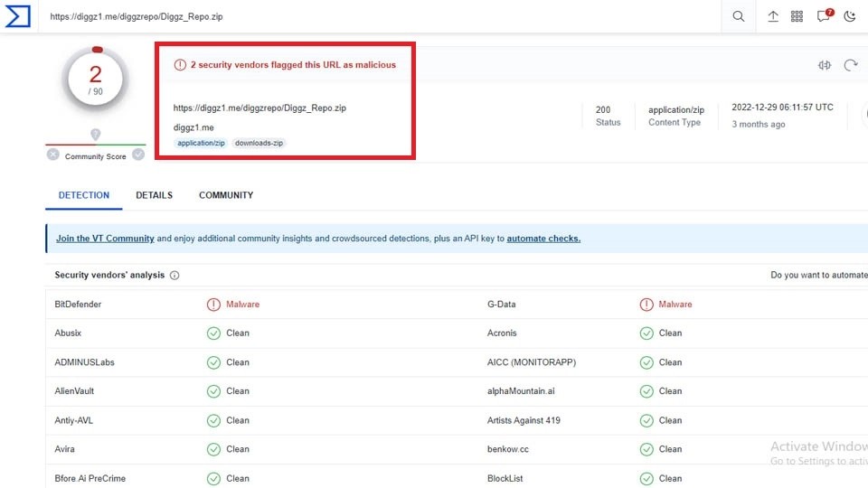This screenshot has height=488, width=868.
Task: Click the Bfore.Ai PreCrime vendor name
Action: tap(90, 479)
